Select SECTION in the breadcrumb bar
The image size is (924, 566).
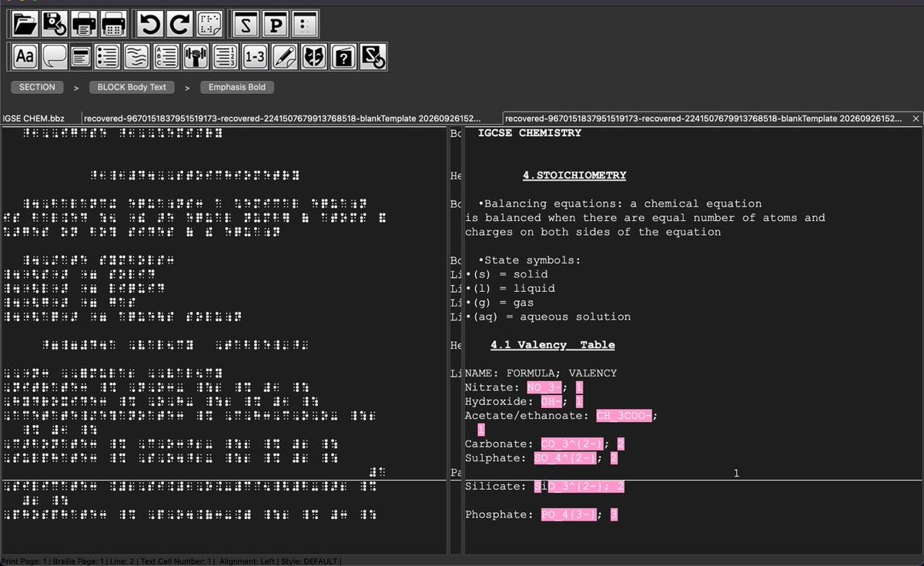coord(37,88)
